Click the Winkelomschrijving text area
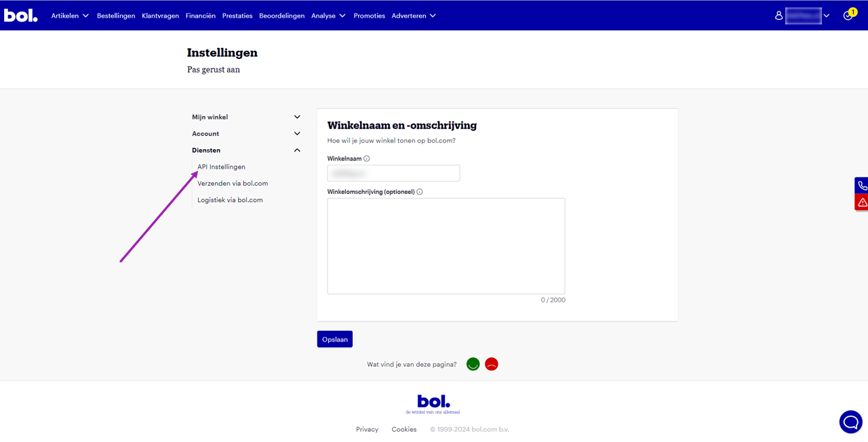Viewport: 868px width, 442px height. [446, 246]
